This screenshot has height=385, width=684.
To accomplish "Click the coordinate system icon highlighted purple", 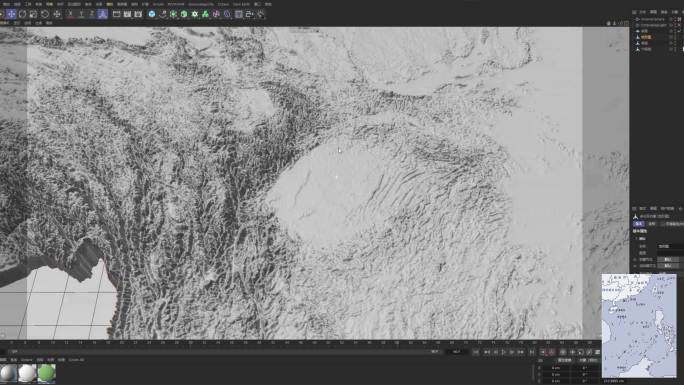I will (103, 14).
